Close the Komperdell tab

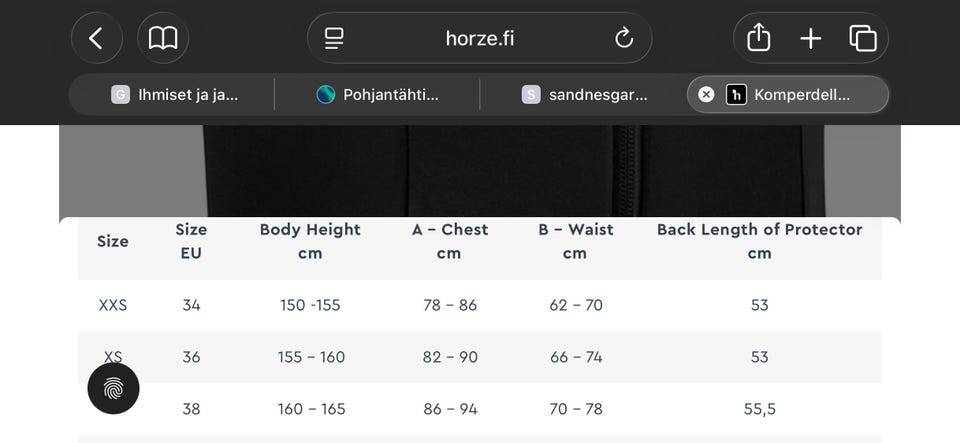(706, 94)
